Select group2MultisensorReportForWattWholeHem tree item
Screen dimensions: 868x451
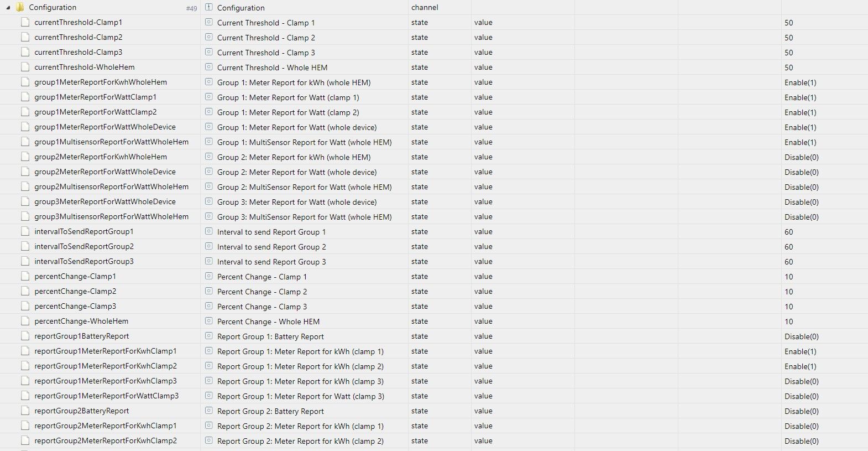(112, 186)
